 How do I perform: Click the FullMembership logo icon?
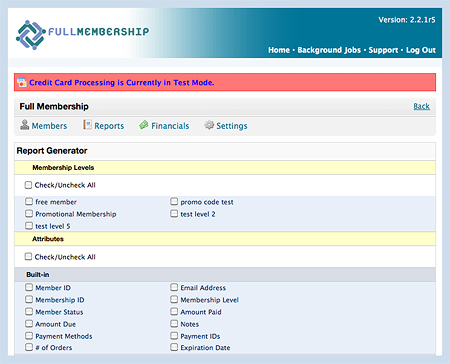(31, 35)
